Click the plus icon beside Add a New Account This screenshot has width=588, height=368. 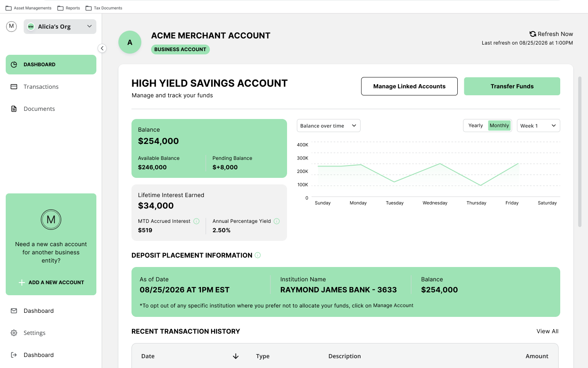tap(22, 283)
